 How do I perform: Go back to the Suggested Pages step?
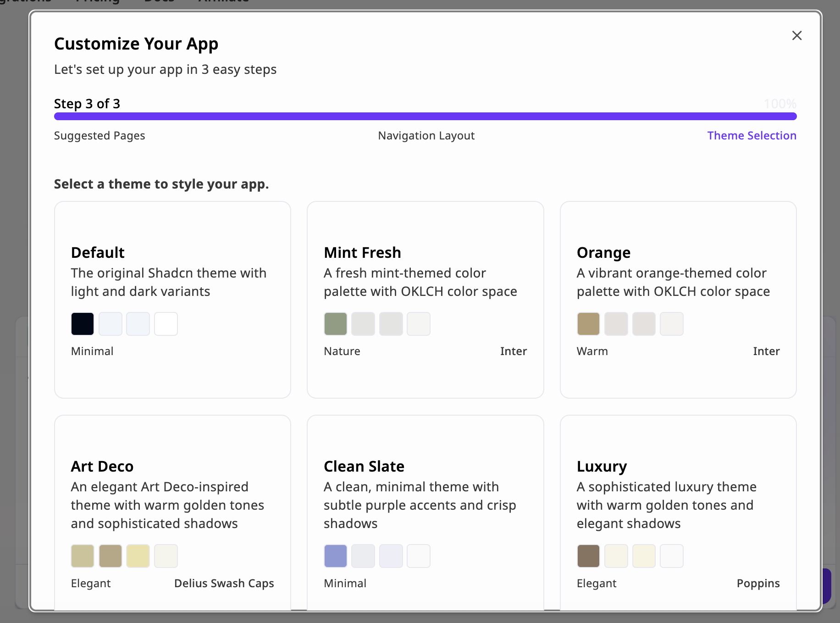pos(99,135)
